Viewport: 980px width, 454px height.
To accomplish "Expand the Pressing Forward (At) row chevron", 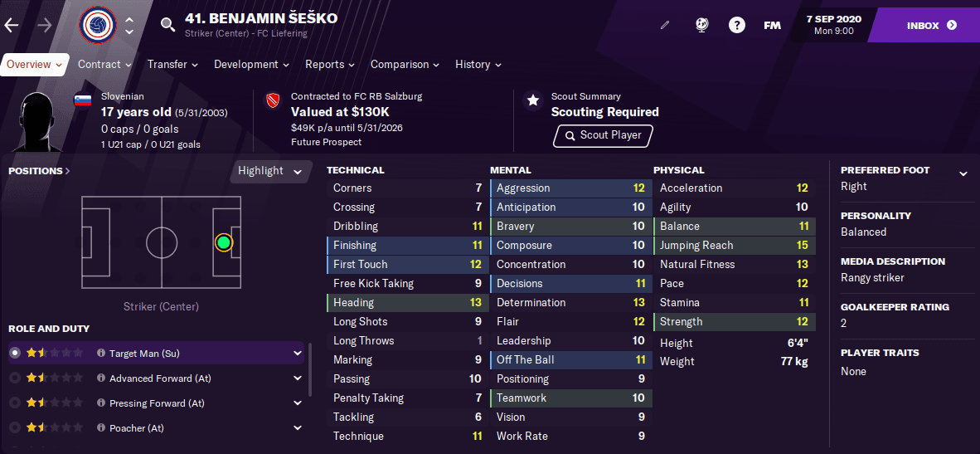I will click(x=297, y=403).
